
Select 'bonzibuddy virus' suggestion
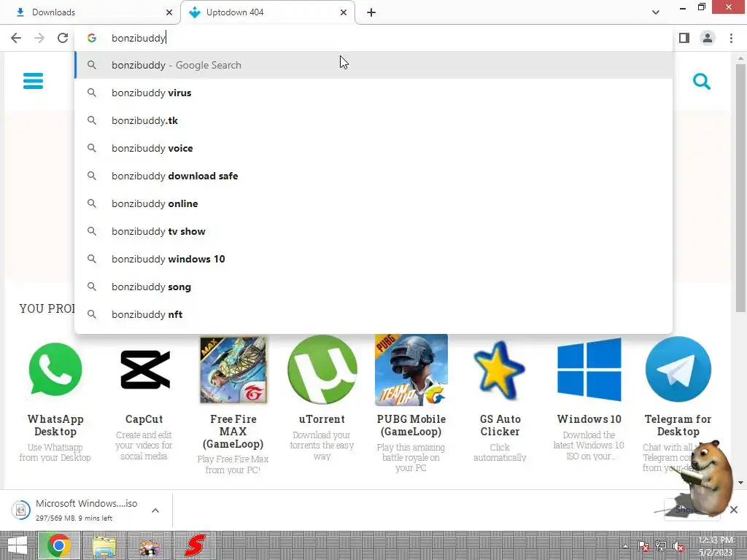(373, 93)
